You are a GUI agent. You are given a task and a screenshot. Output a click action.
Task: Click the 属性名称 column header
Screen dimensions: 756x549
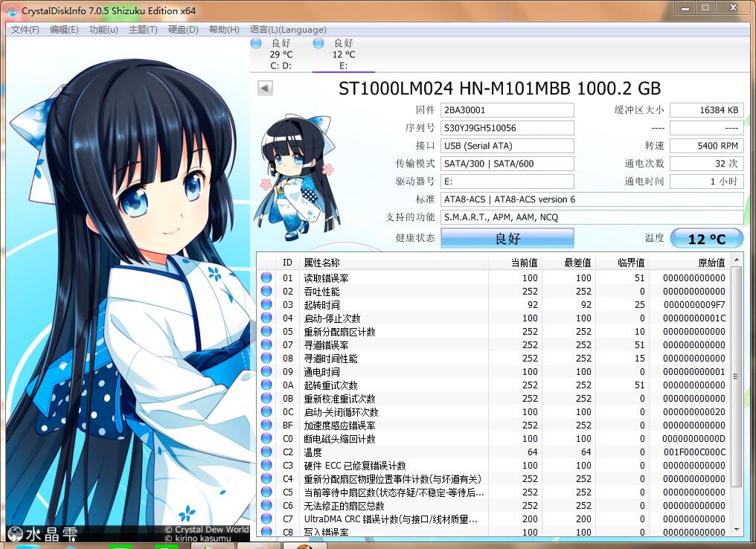[394, 263]
